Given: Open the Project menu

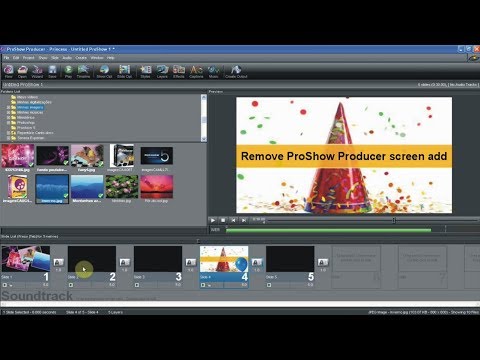Looking at the screenshot, I should coord(29,58).
